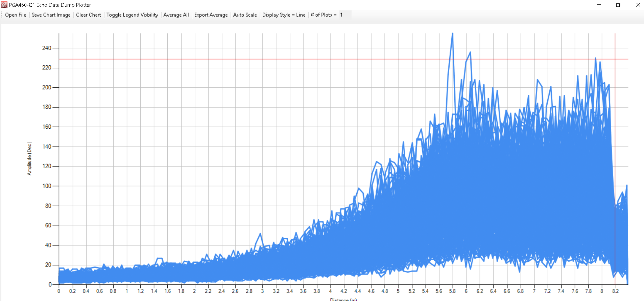Toggle Legend Visibility
644x301 pixels.
click(x=132, y=15)
